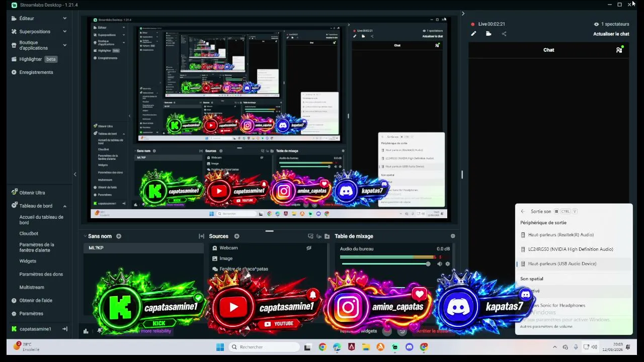
Task: Click the Superpositions sidebar icon
Action: tap(14, 31)
